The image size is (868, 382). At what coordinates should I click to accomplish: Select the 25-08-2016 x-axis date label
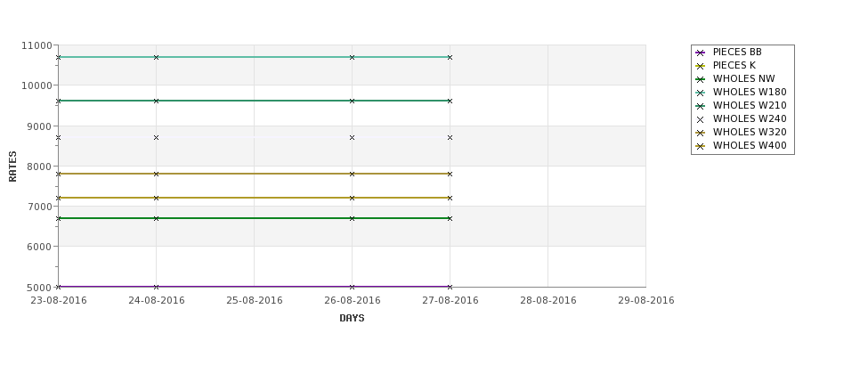tap(255, 301)
